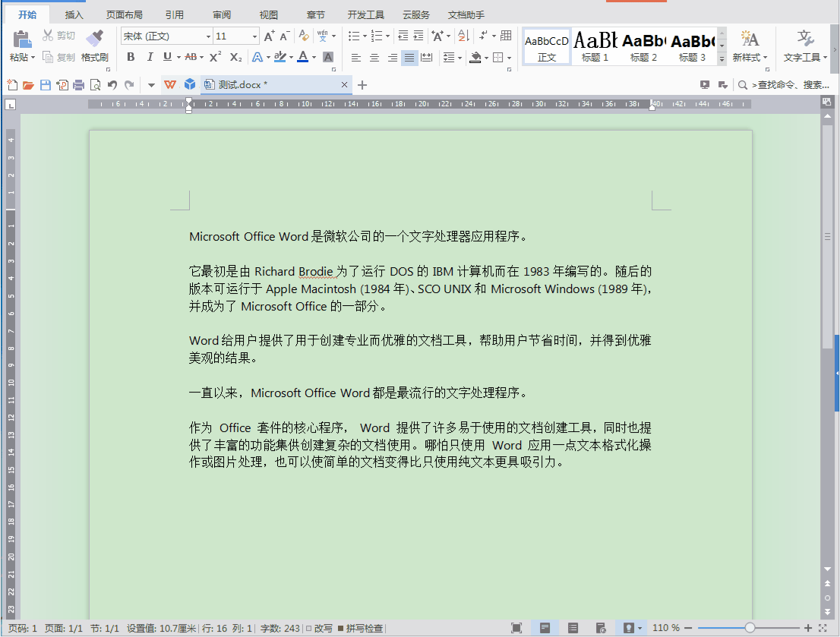Open the font color dropdown arrow
The image size is (840, 637).
click(x=314, y=58)
